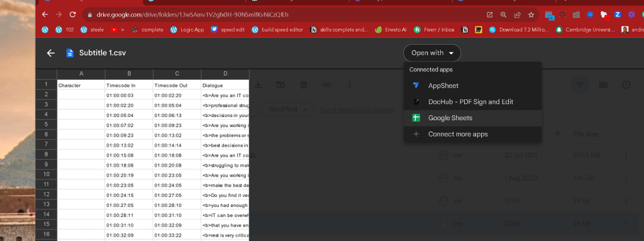Select row 16 header in preview
644x241 pixels.
46,235
